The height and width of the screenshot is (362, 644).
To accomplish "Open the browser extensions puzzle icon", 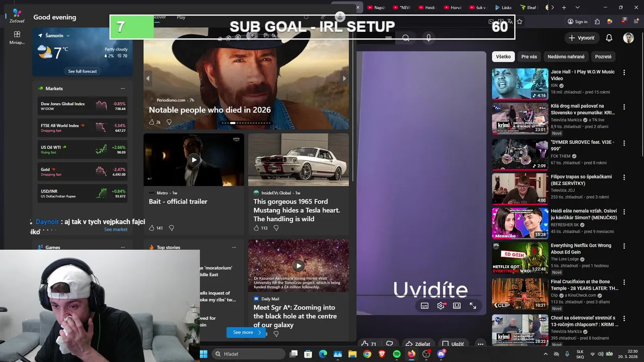I will click(597, 22).
